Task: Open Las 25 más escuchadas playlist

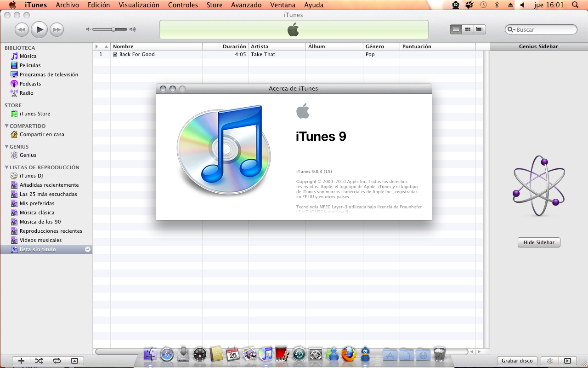Action: click(46, 194)
